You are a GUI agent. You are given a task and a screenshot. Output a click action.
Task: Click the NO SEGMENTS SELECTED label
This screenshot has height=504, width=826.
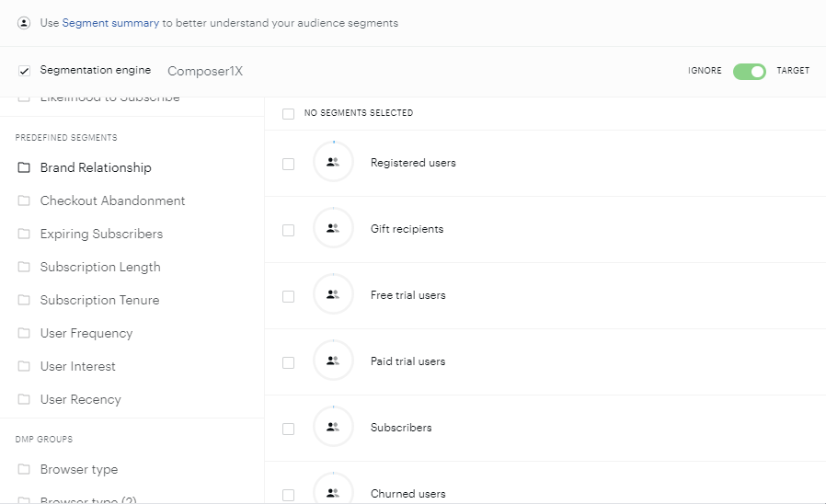click(x=359, y=113)
